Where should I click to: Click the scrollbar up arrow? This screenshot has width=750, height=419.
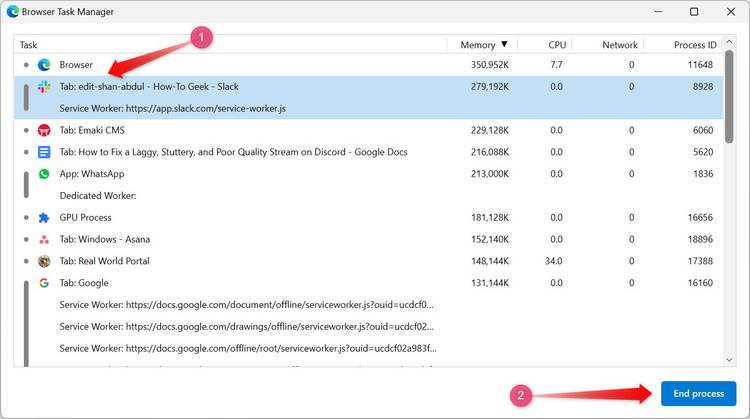[x=729, y=42]
